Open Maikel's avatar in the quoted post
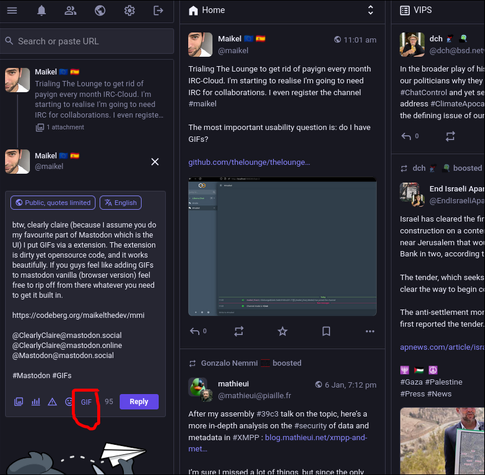Viewport: 485px width, 475px height. tap(17, 80)
